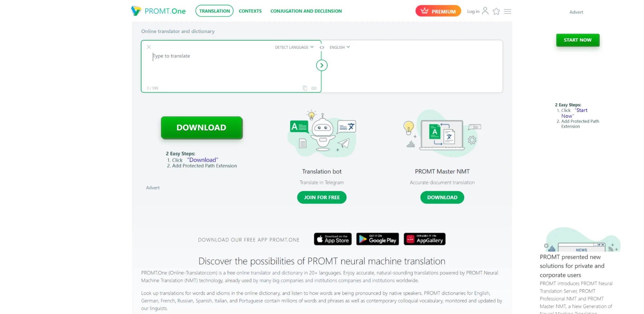Open Conjugation and Declension tab
Image resolution: width=644 pixels, height=314 pixels.
coord(306,11)
